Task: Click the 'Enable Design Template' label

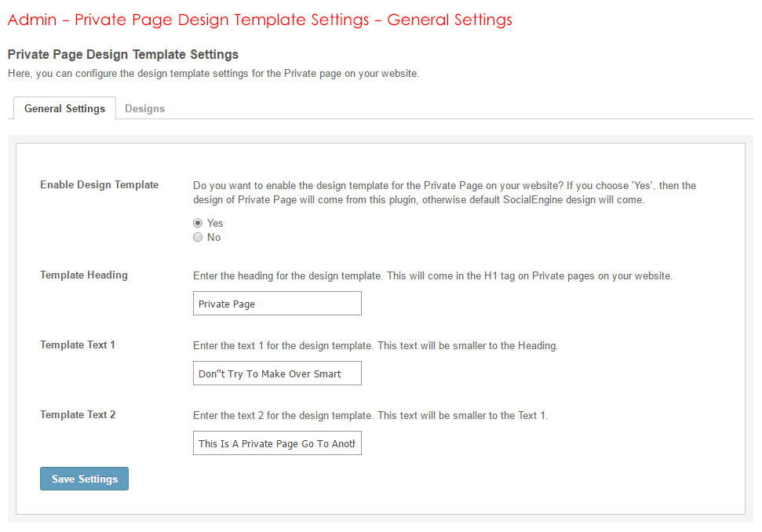Action: 99,185
